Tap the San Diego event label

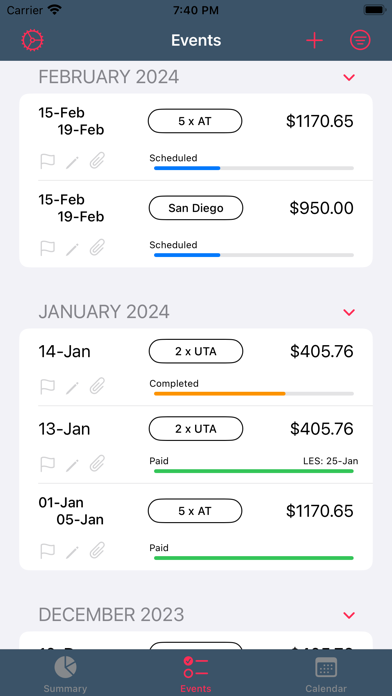tap(196, 208)
